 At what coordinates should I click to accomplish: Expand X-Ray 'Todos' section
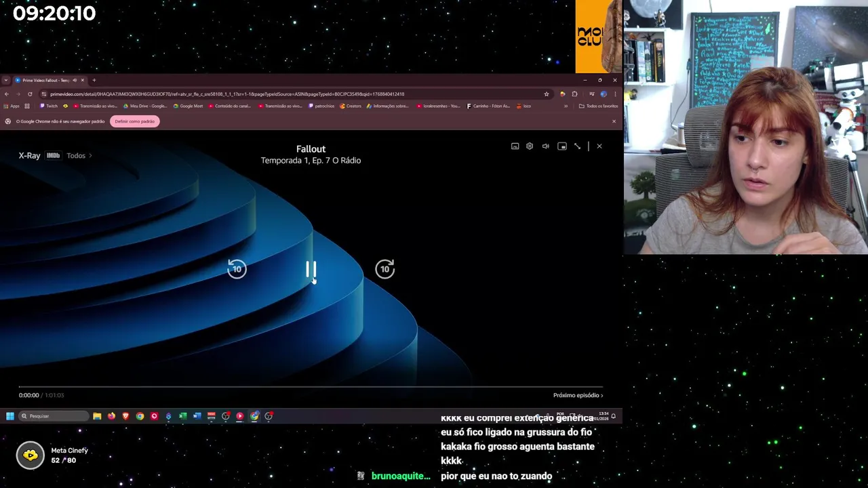click(x=79, y=156)
